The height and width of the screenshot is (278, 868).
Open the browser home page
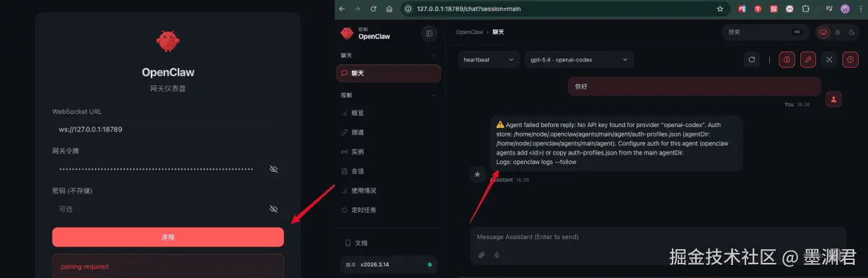coord(389,9)
